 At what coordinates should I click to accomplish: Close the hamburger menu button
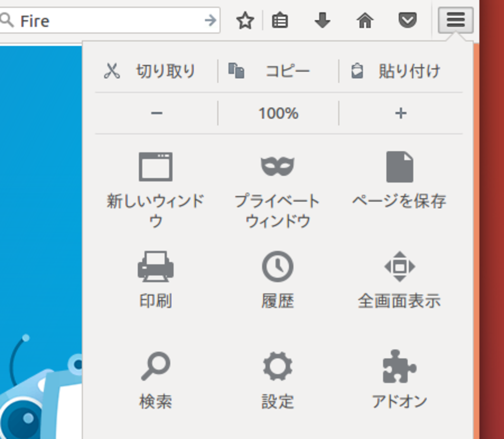click(456, 20)
